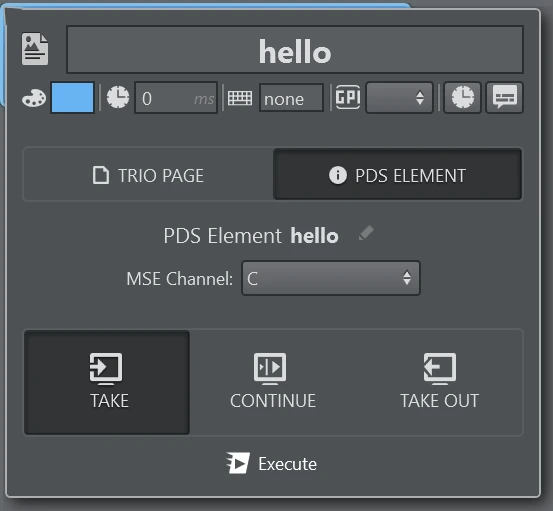The image size is (553, 511).
Task: Toggle the description comment button
Action: (505, 97)
